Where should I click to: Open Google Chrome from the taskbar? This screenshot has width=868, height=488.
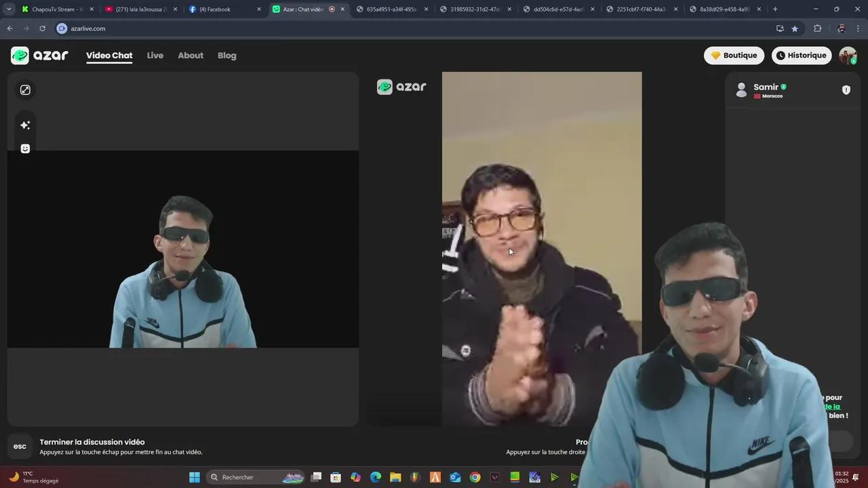[x=475, y=477]
